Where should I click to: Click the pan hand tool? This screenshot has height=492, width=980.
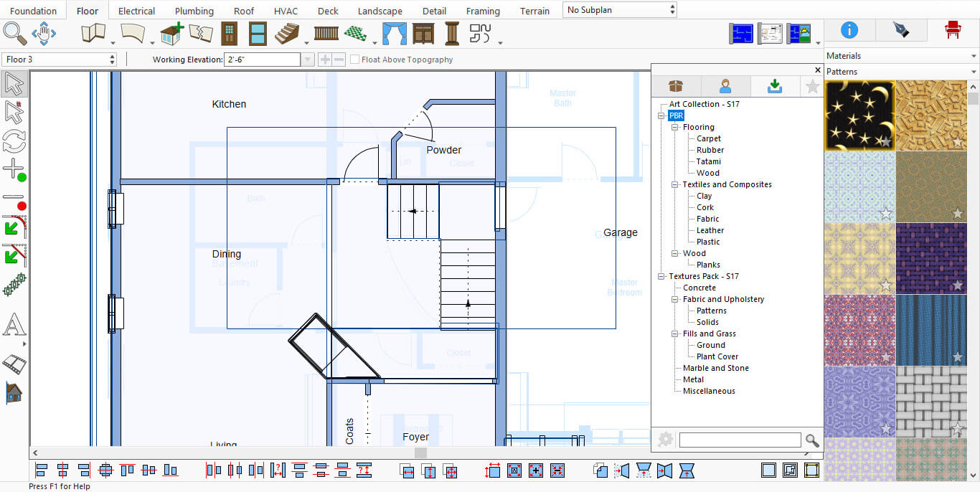click(44, 33)
